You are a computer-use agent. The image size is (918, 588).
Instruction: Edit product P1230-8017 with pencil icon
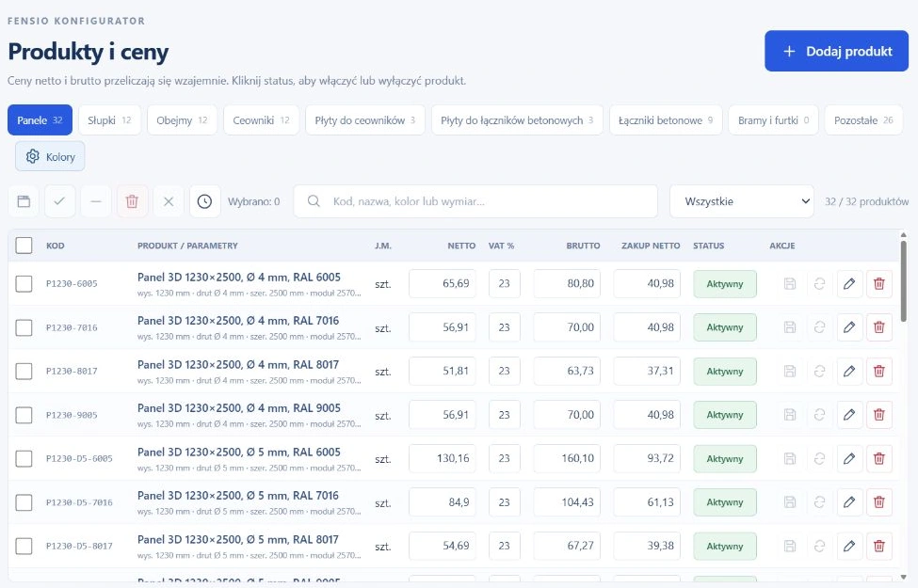(849, 371)
